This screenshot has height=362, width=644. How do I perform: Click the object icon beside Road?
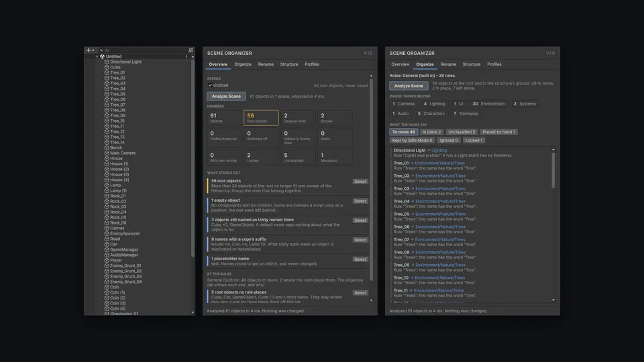107,239
